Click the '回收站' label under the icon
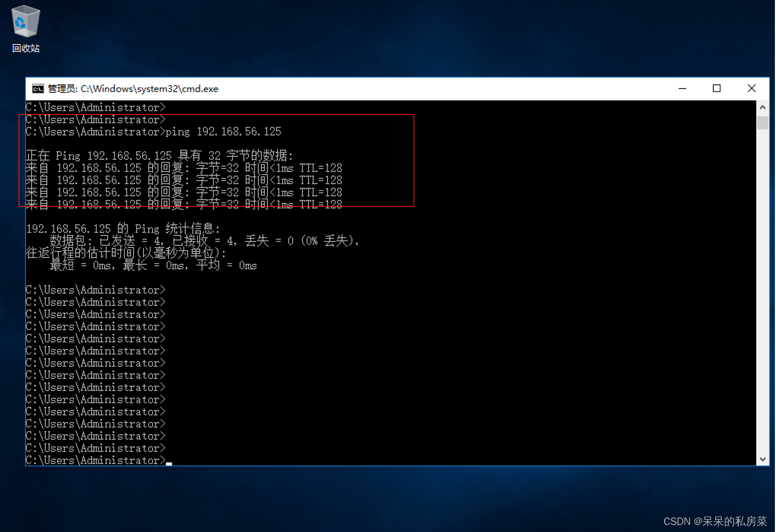 pos(26,49)
